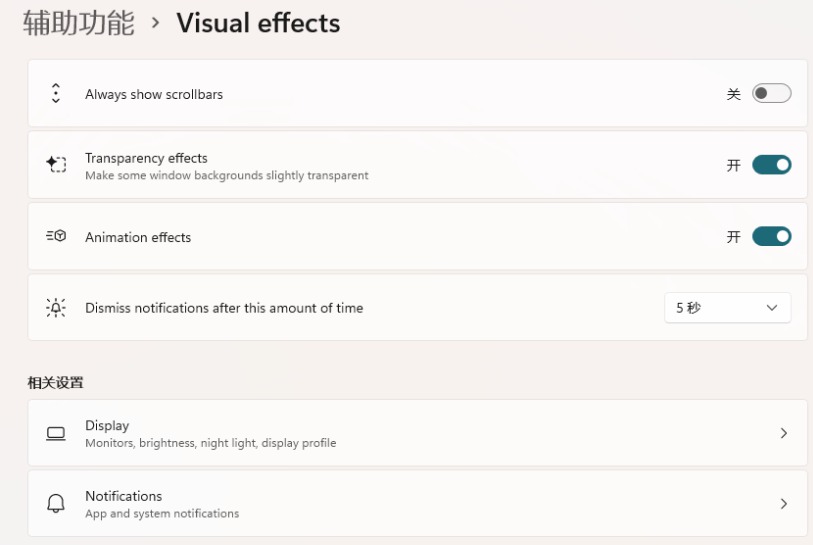
Task: Click the Transparency effects setting row label
Action: (x=146, y=158)
